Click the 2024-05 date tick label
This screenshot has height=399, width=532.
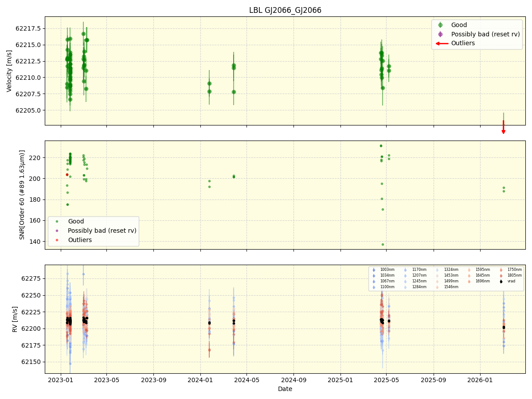click(246, 380)
